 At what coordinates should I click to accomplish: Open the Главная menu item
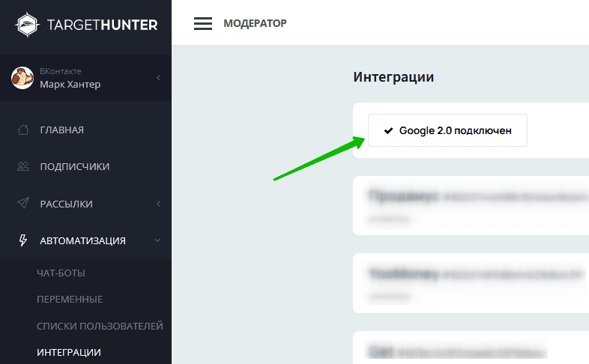pos(61,130)
